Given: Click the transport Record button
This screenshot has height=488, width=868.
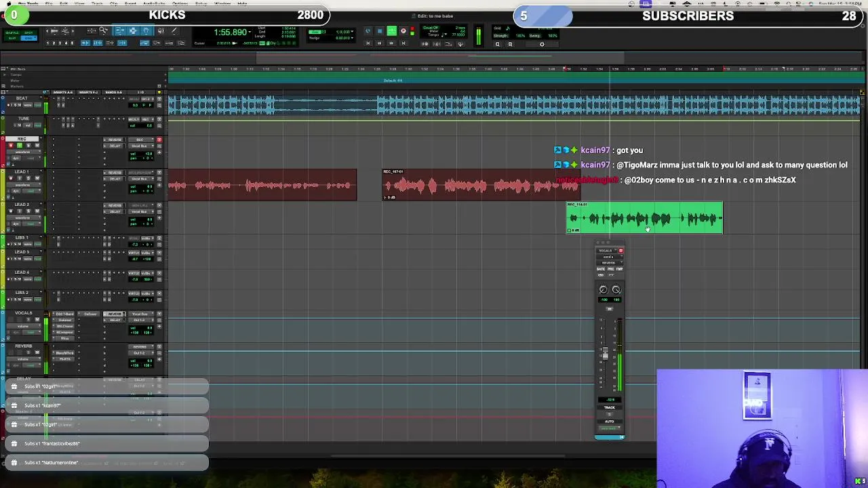Looking at the screenshot, I should 403,30.
